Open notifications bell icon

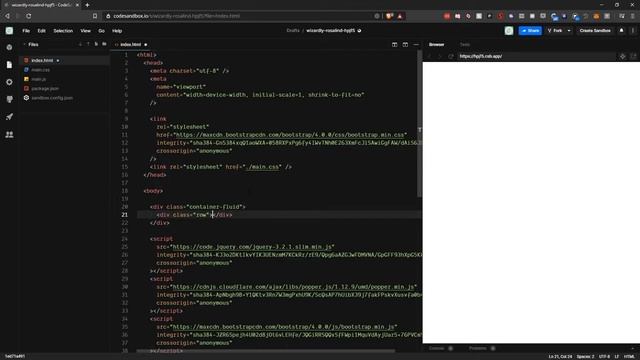tap(621, 31)
